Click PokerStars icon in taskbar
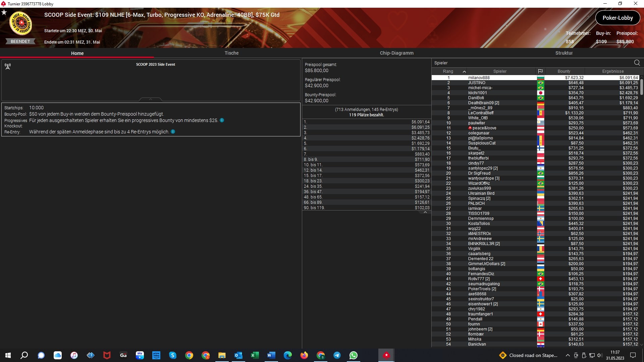The image size is (644, 362). [386, 355]
